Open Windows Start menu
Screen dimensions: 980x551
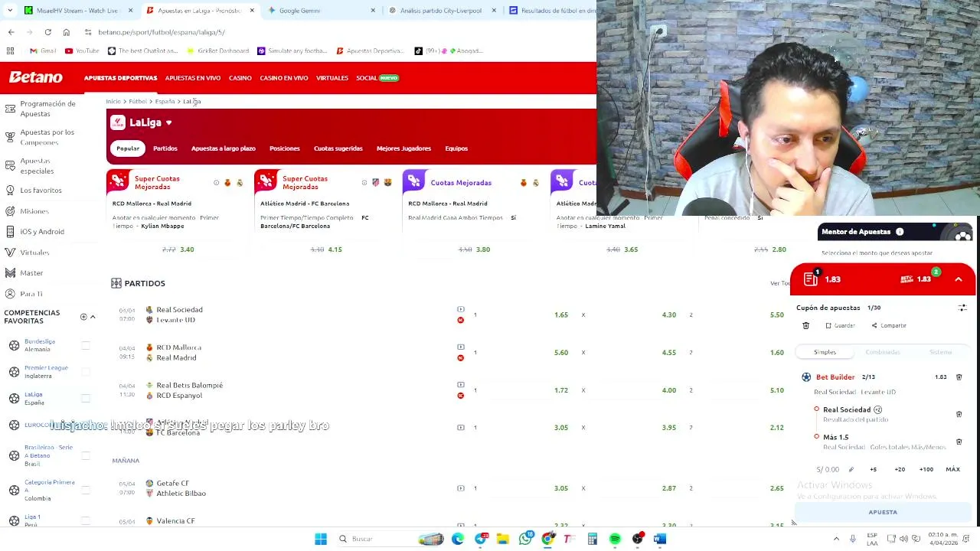pyautogui.click(x=321, y=539)
